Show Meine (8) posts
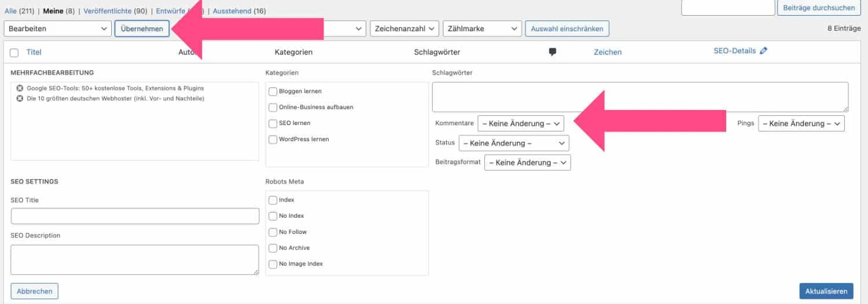 [x=58, y=11]
